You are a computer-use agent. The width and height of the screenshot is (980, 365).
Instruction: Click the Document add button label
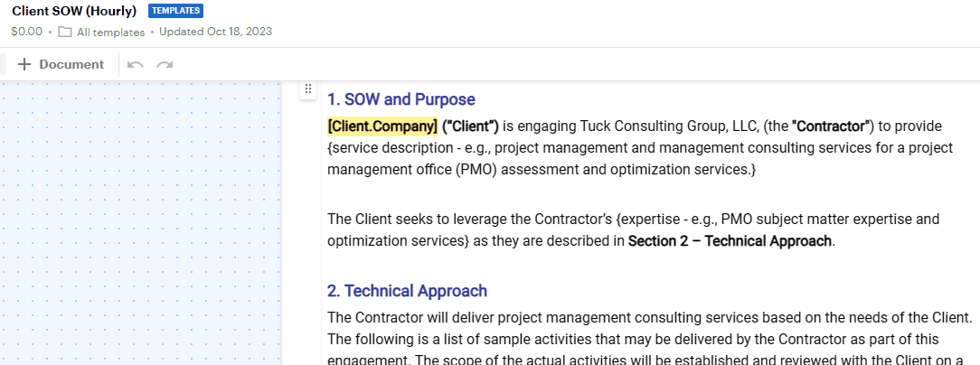point(71,64)
